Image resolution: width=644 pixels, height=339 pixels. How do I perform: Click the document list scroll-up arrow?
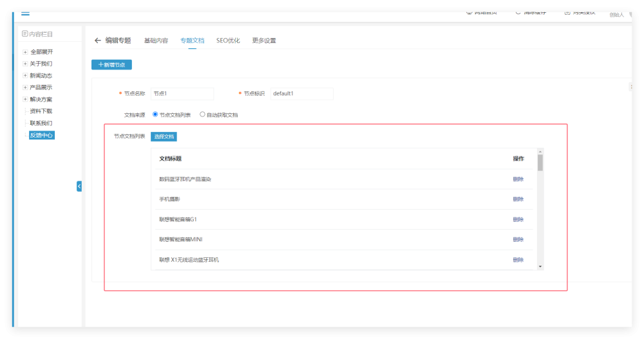coord(540,151)
